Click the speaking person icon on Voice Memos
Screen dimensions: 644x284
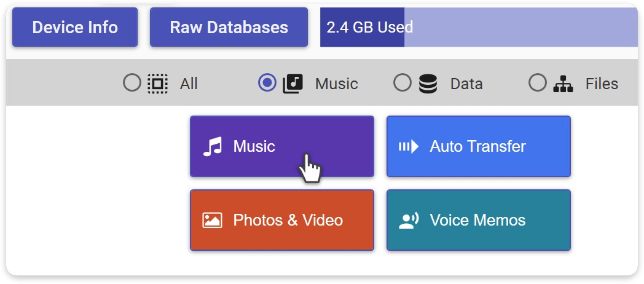[408, 220]
